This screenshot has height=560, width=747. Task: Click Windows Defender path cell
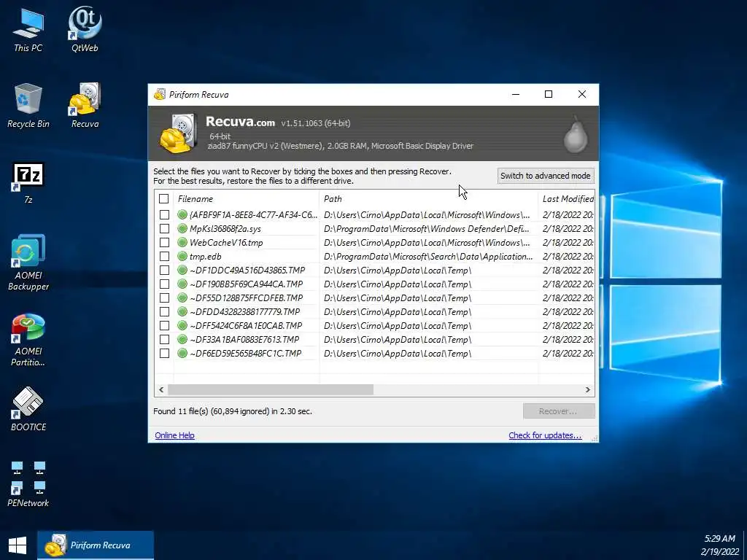(x=426, y=228)
